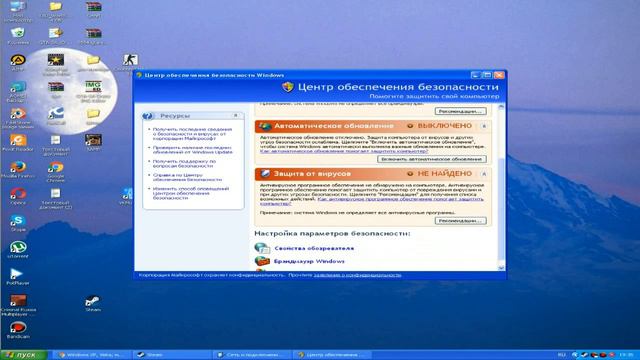Click link about how automatic update helps

pyautogui.click(x=344, y=151)
